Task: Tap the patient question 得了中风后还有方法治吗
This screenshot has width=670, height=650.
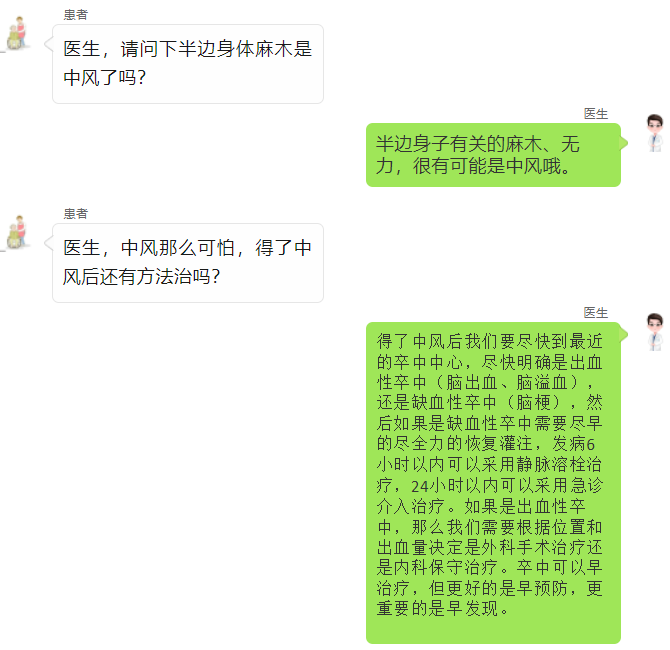Action: [188, 263]
